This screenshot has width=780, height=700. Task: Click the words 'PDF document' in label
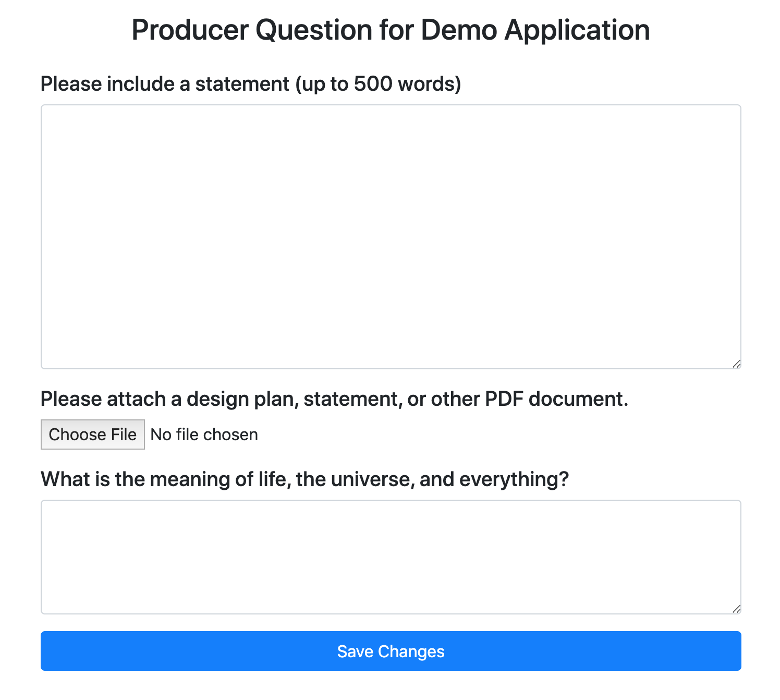tap(557, 399)
